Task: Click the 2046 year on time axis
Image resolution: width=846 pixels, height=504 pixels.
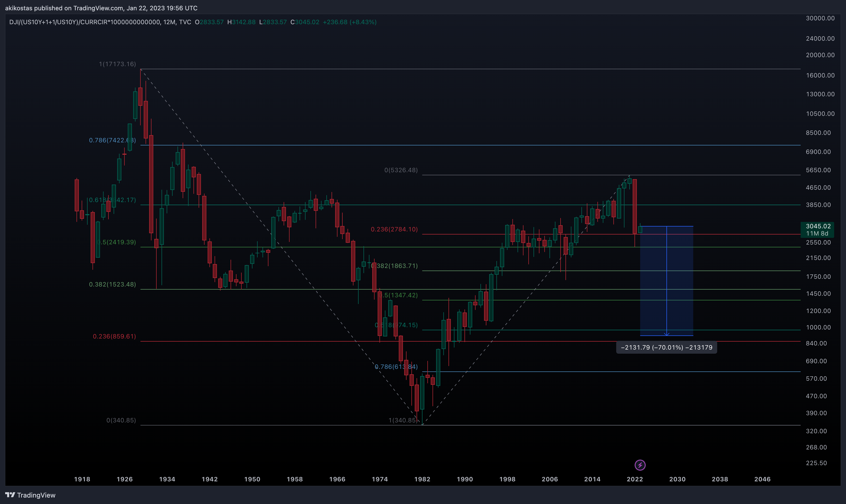Action: tap(762, 479)
